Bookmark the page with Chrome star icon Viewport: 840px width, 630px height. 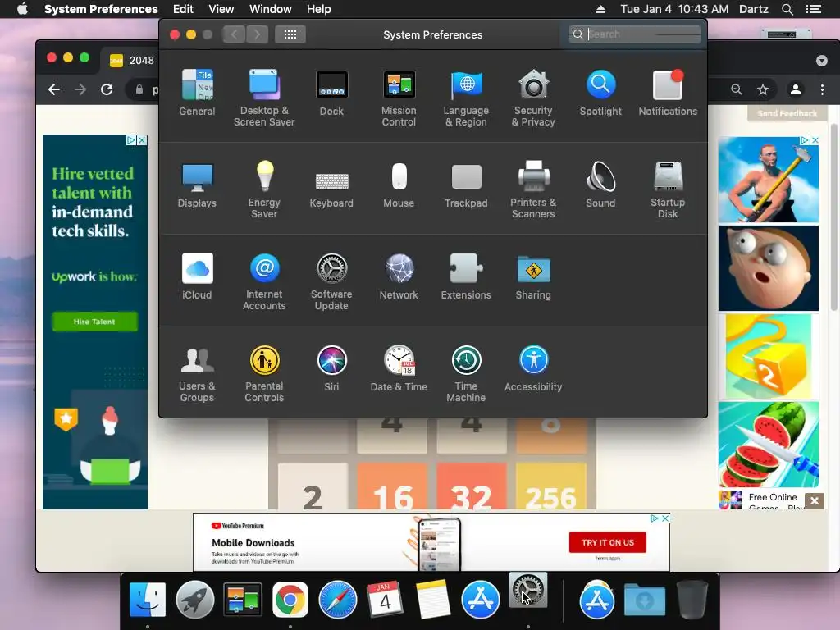click(x=762, y=89)
